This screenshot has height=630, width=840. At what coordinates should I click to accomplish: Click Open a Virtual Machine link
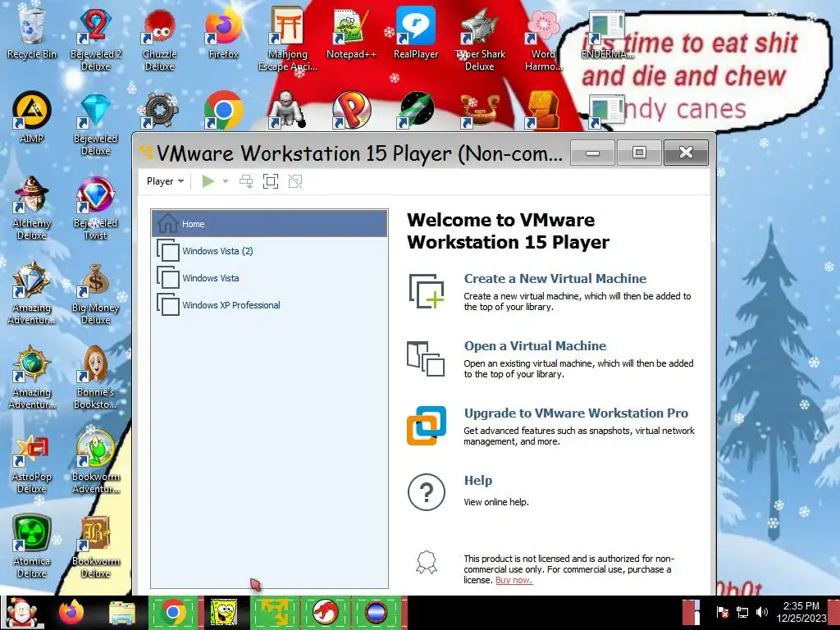tap(535, 345)
